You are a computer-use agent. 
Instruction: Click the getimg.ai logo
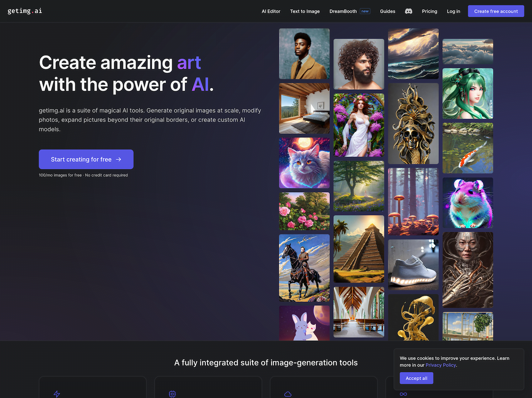(x=25, y=11)
